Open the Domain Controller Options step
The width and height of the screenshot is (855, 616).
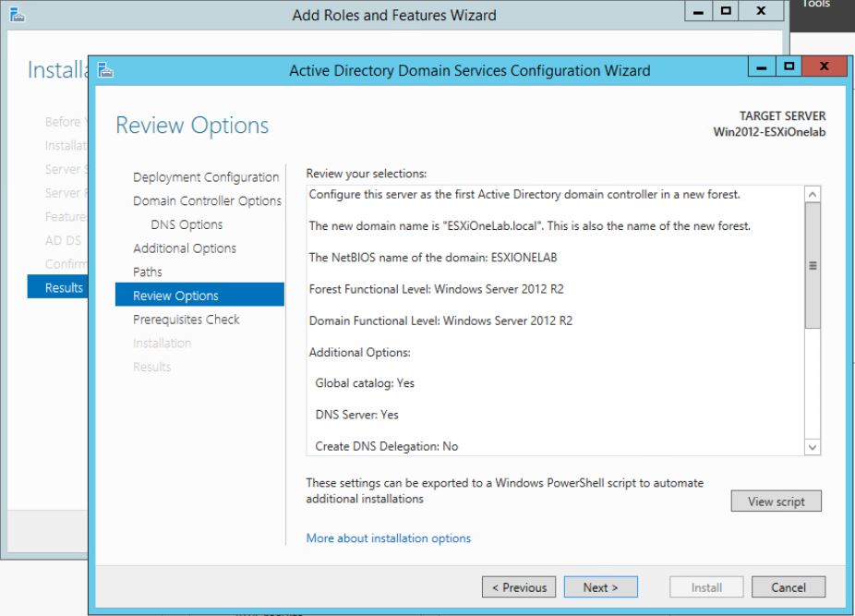click(205, 200)
